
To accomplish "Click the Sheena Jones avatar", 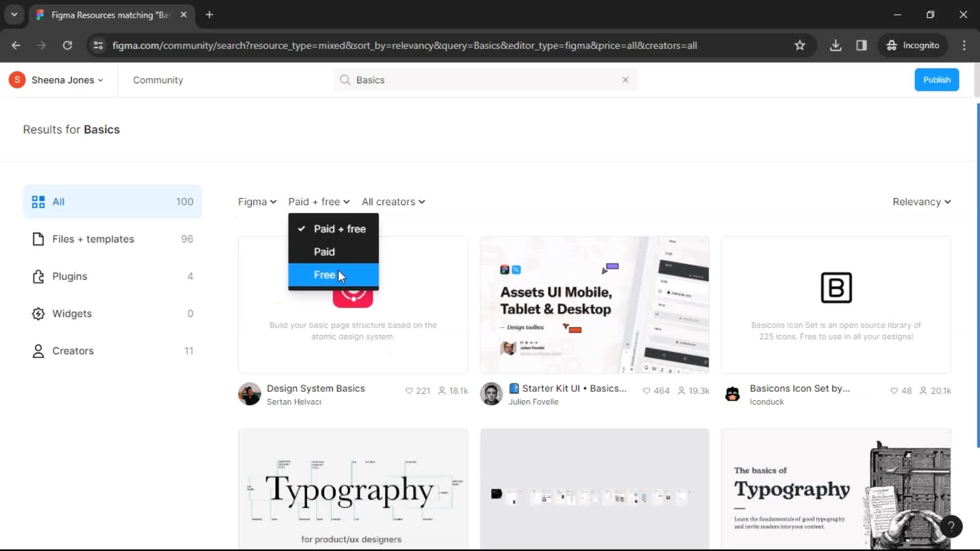I will click(17, 80).
